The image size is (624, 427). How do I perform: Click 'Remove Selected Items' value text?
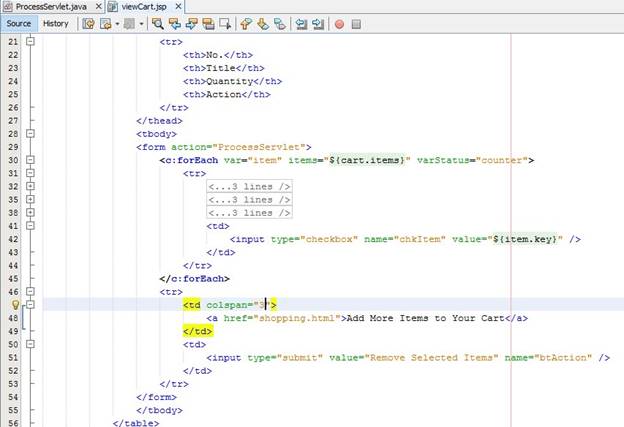pyautogui.click(x=431, y=357)
